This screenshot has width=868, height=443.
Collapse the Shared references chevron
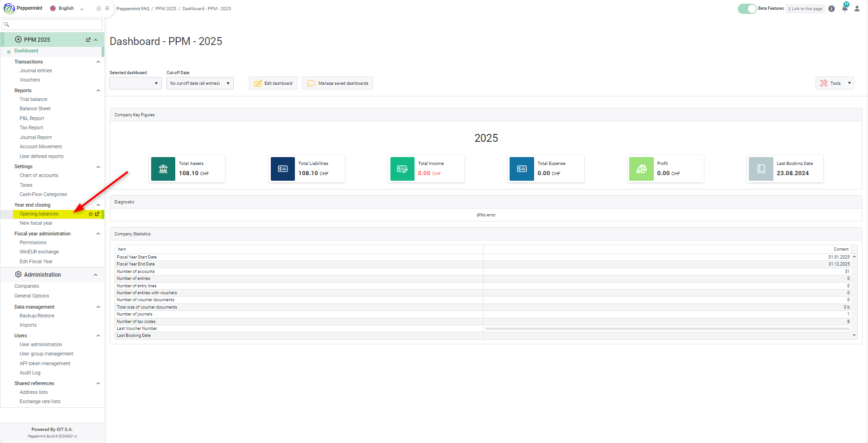[98, 383]
